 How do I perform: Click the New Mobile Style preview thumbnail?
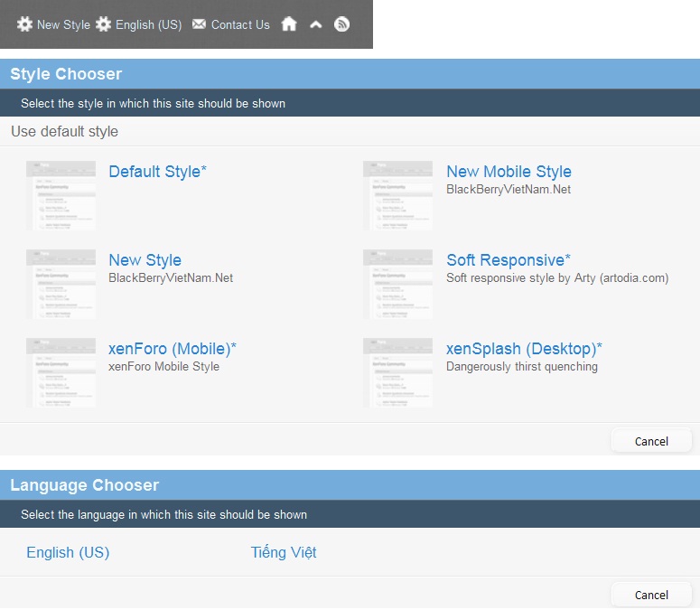pyautogui.click(x=397, y=195)
